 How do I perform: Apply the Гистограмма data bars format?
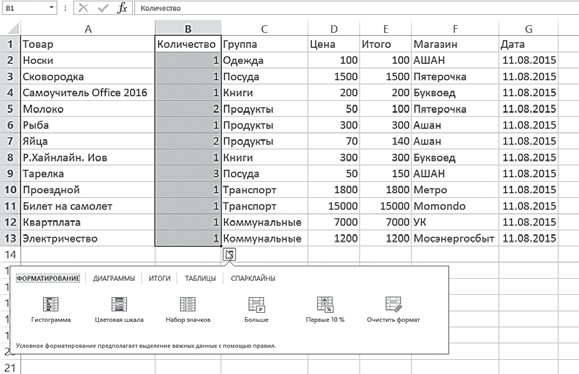51,310
